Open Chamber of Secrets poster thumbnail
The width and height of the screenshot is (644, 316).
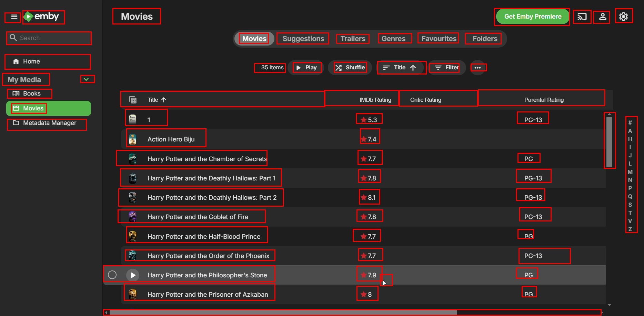click(133, 159)
